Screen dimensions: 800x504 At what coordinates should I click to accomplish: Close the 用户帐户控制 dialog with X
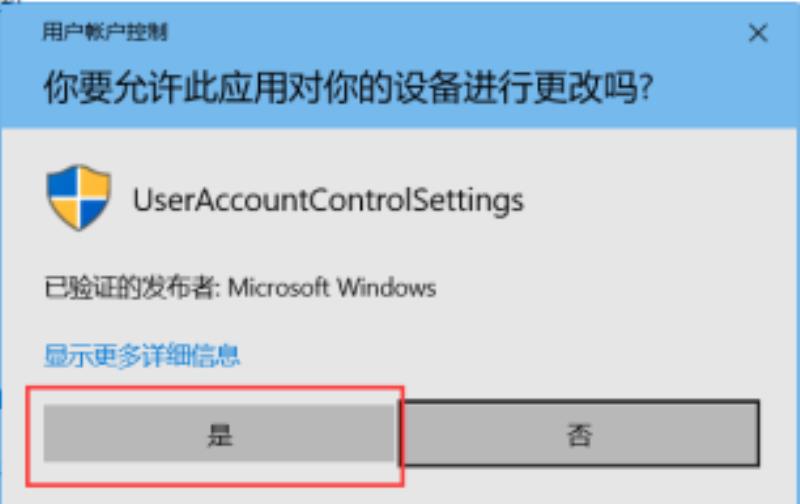[x=758, y=34]
